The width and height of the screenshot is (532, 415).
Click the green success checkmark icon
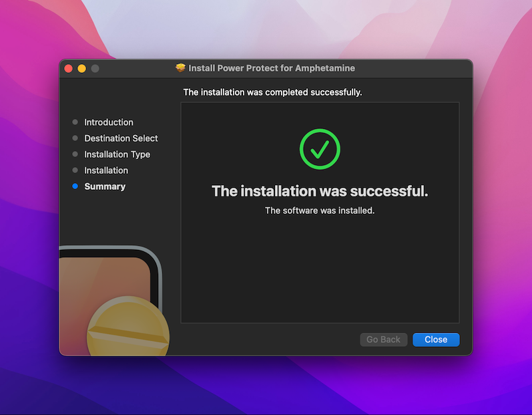point(320,149)
